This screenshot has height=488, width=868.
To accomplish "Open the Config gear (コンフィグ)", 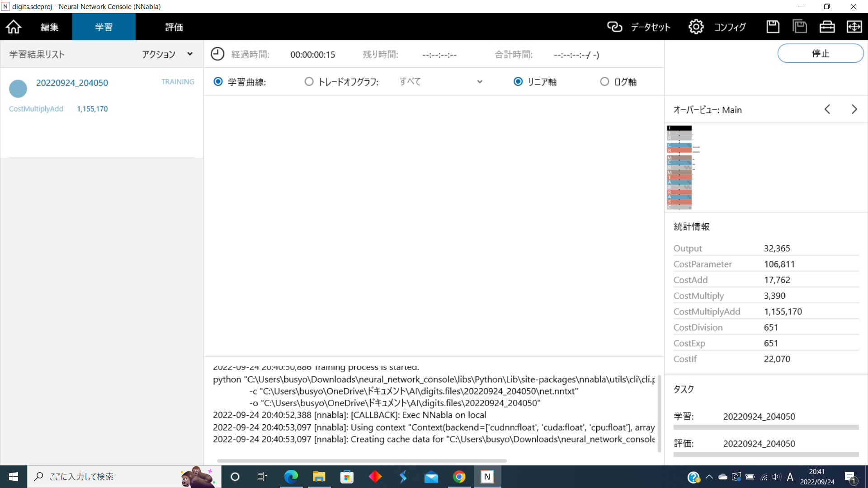I will click(x=717, y=27).
